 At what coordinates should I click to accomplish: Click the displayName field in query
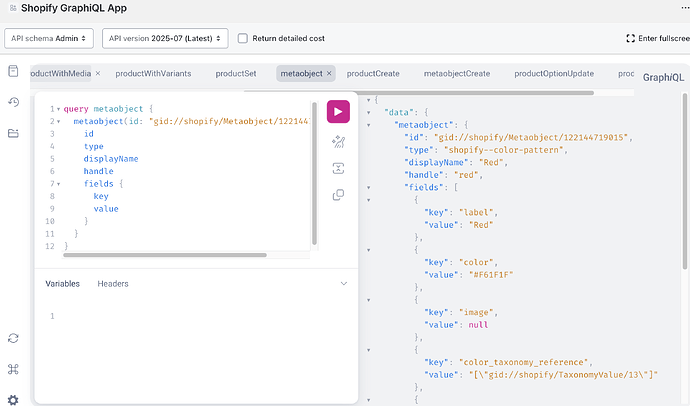point(111,159)
